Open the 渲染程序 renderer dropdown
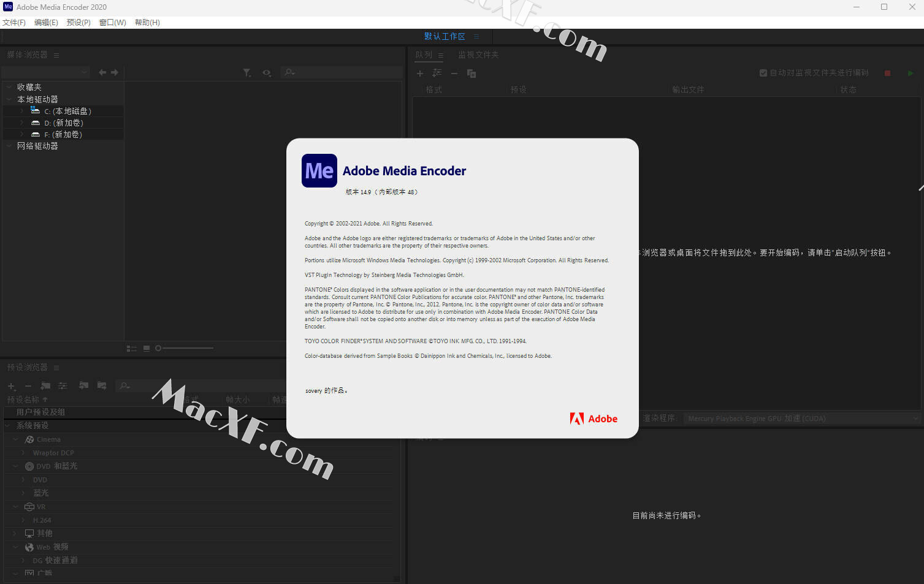 click(x=802, y=419)
